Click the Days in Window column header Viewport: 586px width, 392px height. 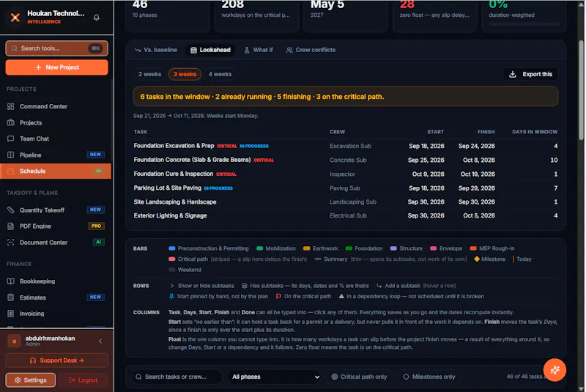pos(535,132)
